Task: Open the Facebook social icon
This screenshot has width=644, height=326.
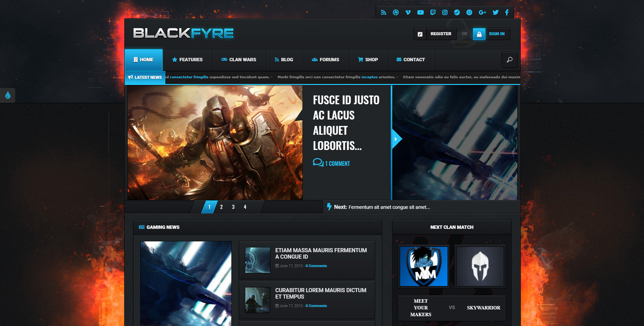Action: pyautogui.click(x=507, y=13)
